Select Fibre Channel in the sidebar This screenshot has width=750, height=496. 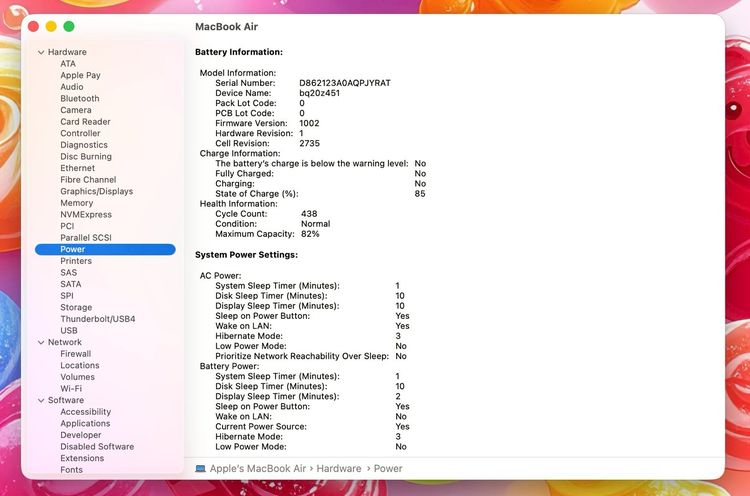pyautogui.click(x=88, y=179)
